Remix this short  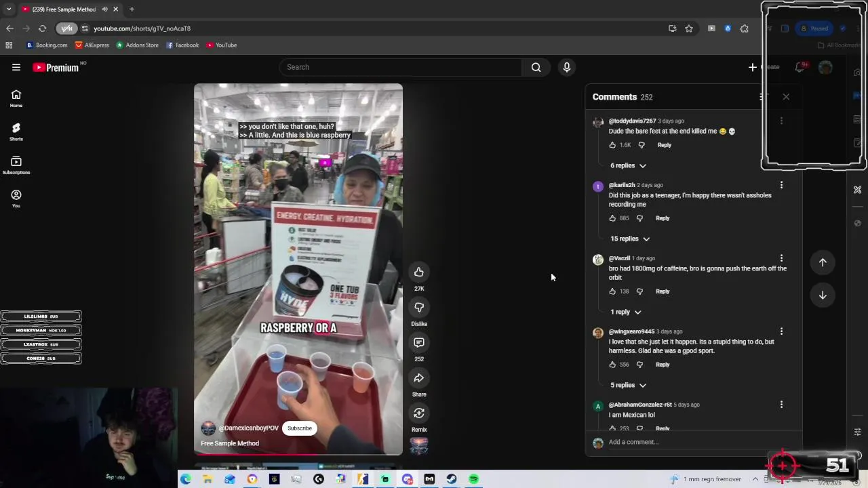coord(419,413)
